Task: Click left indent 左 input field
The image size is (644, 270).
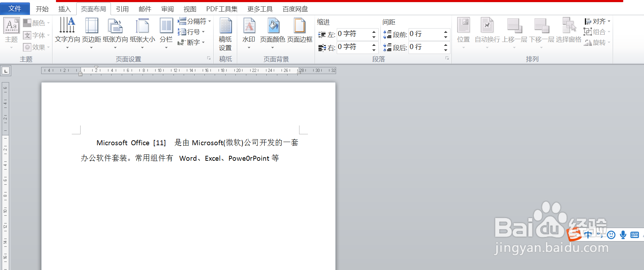Action: coord(353,34)
